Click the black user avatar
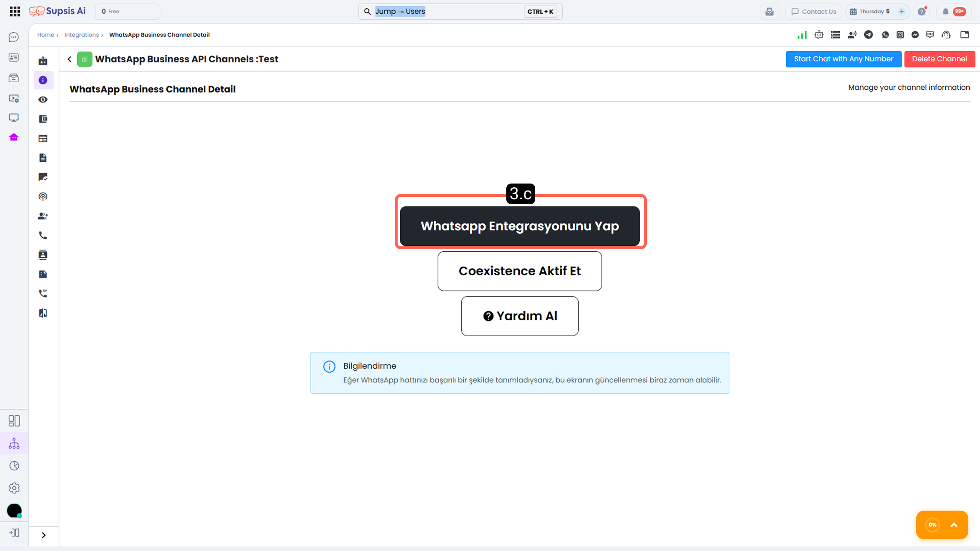This screenshot has height=551, width=980. point(14,511)
